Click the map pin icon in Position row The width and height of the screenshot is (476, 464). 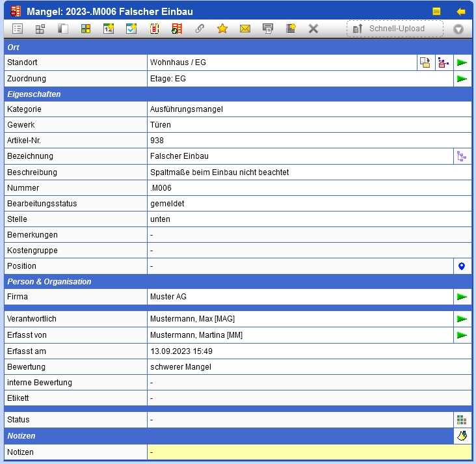point(462,266)
